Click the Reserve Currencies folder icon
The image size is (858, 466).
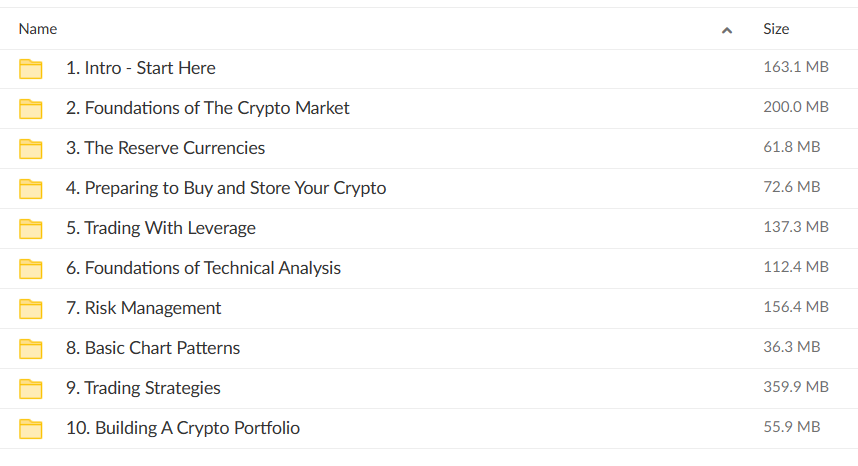click(x=31, y=149)
